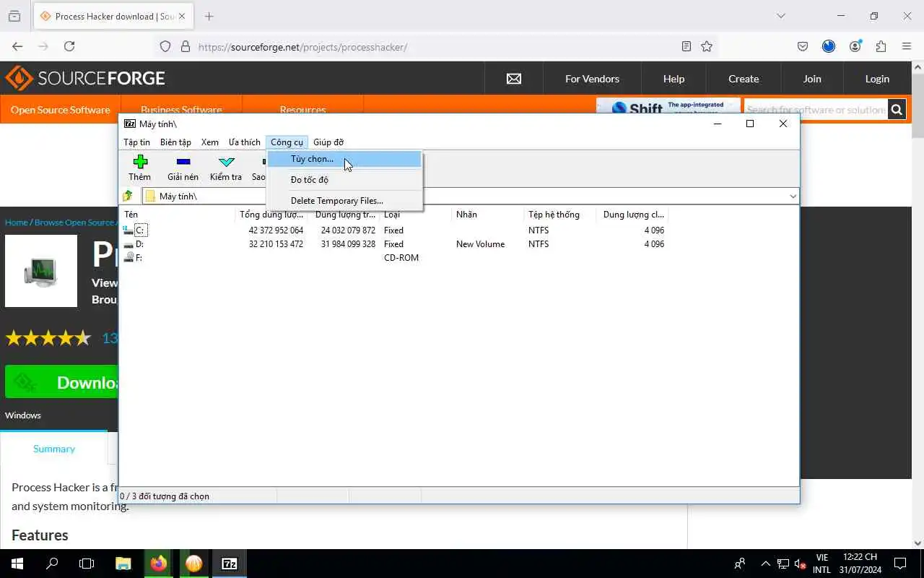This screenshot has width=924, height=578.
Task: Click the Login link on SourceForge
Action: coord(877,79)
